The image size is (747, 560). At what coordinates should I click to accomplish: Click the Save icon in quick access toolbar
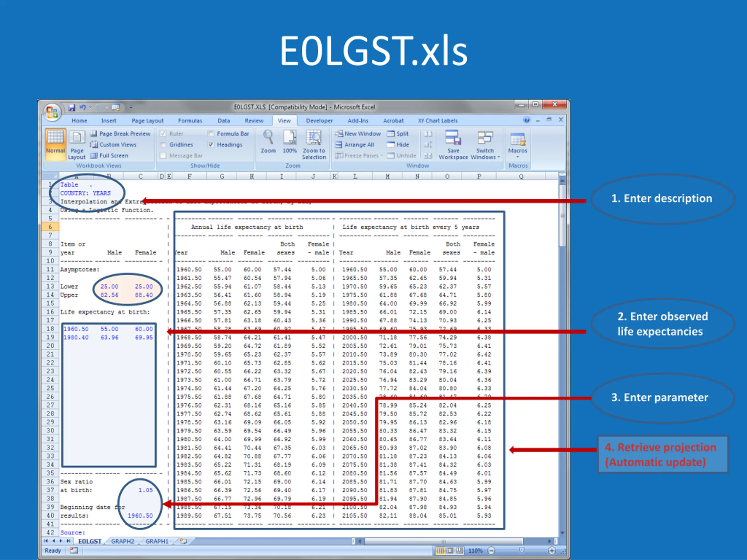click(71, 107)
